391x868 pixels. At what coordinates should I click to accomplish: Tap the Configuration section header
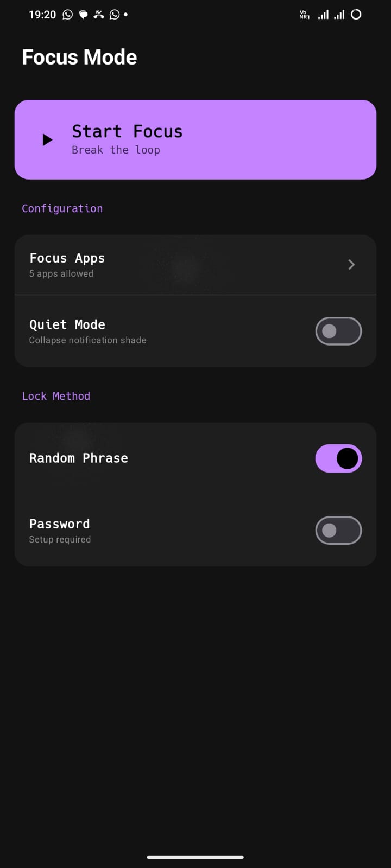pyautogui.click(x=62, y=209)
